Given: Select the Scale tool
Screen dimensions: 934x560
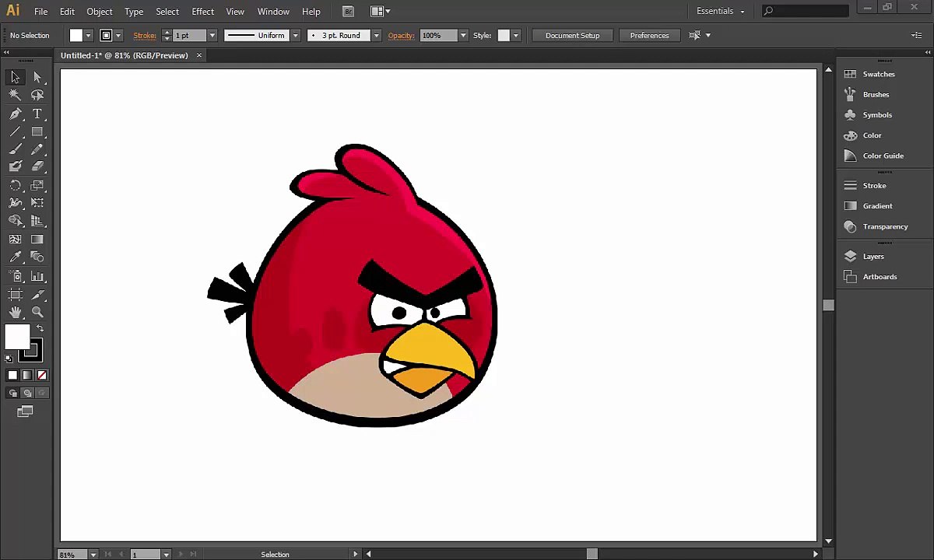Looking at the screenshot, I should [x=37, y=185].
